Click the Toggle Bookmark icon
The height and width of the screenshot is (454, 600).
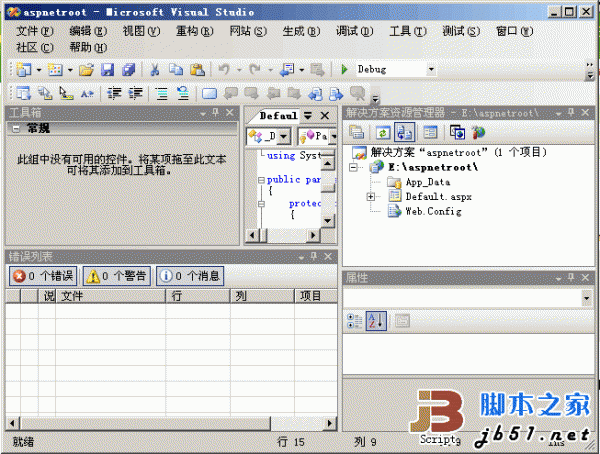209,93
